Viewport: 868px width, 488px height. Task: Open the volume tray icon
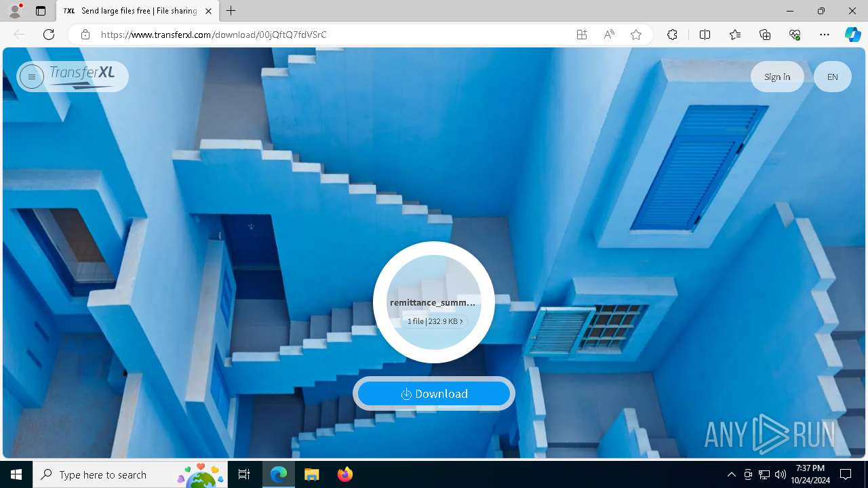click(x=781, y=474)
